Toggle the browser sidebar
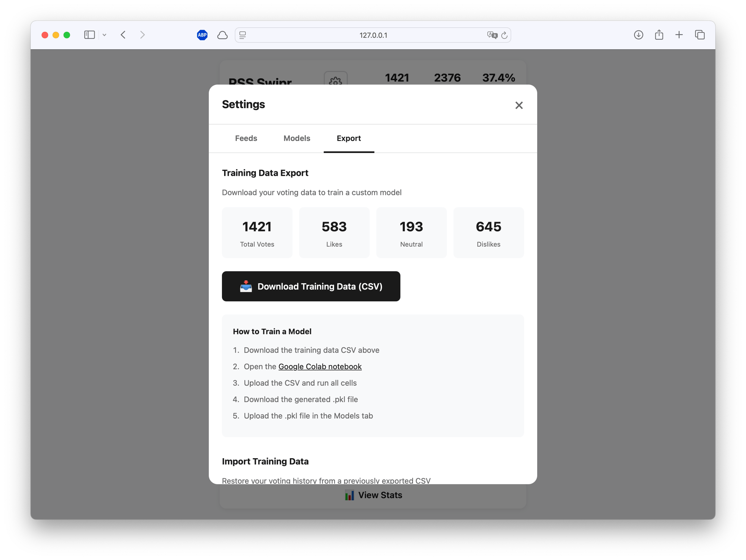This screenshot has width=746, height=560. point(89,35)
